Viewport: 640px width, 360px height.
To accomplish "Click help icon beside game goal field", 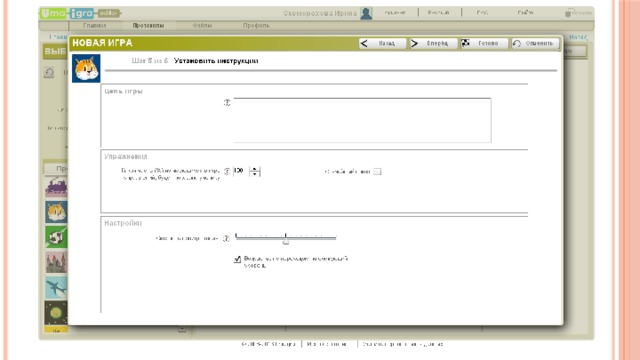I will [227, 102].
